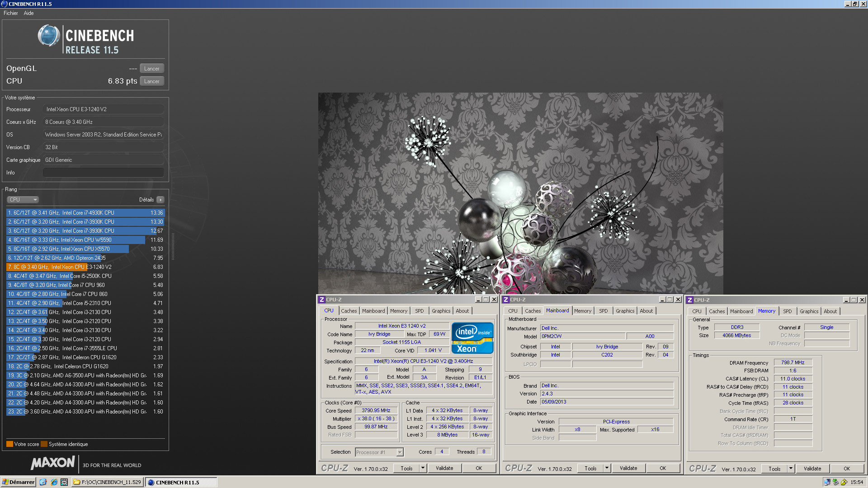Expand Tools dropdown arrow in first CPU-Z window
The height and width of the screenshot is (488, 868).
click(x=423, y=469)
